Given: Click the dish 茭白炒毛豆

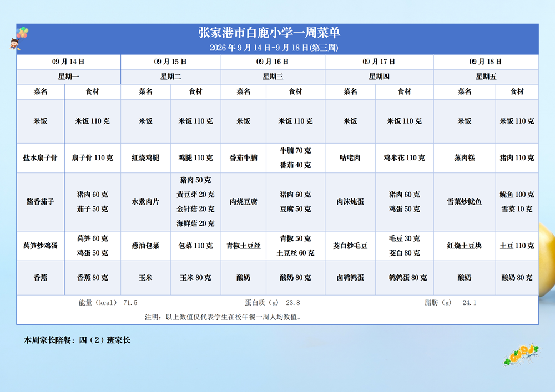Looking at the screenshot, I should pos(350,246).
